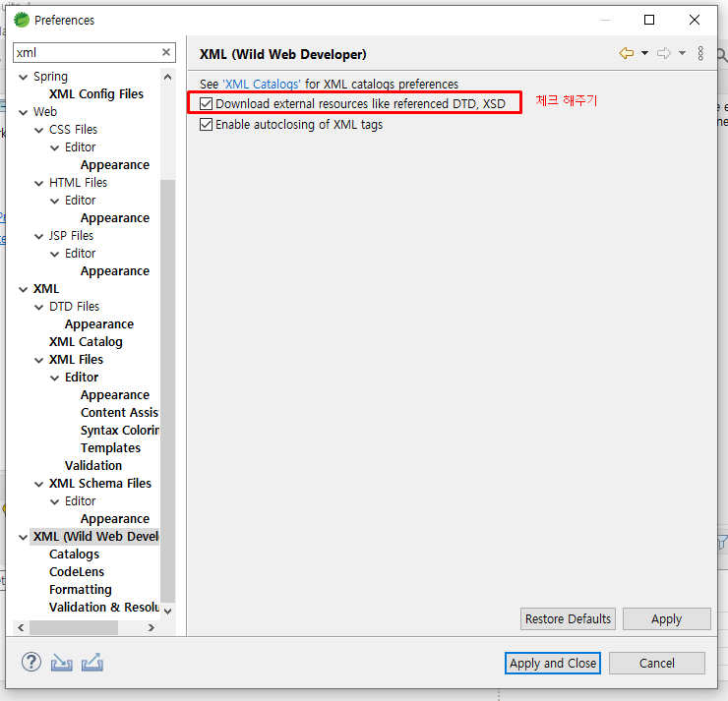Image resolution: width=728 pixels, height=701 pixels.
Task: Click tree scroll up arrow
Action: pos(167,77)
